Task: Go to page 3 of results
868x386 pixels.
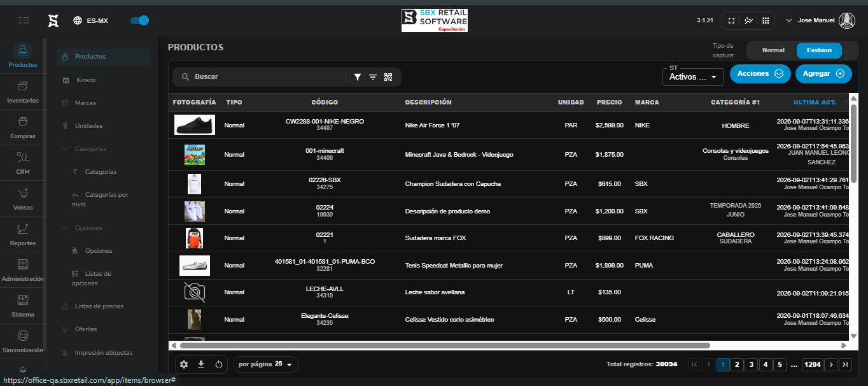Action: pos(752,365)
